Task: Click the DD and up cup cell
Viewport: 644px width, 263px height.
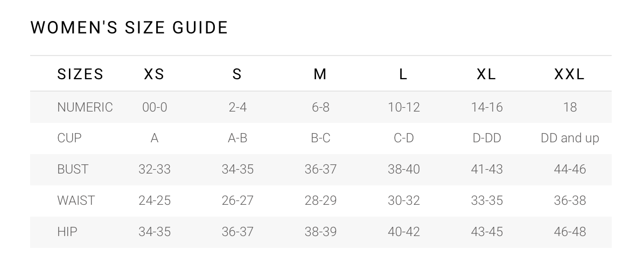Action: tap(570, 138)
